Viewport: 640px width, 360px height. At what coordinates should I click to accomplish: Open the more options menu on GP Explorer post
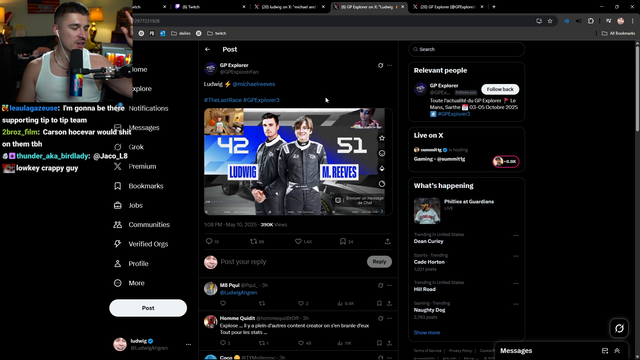pyautogui.click(x=389, y=65)
